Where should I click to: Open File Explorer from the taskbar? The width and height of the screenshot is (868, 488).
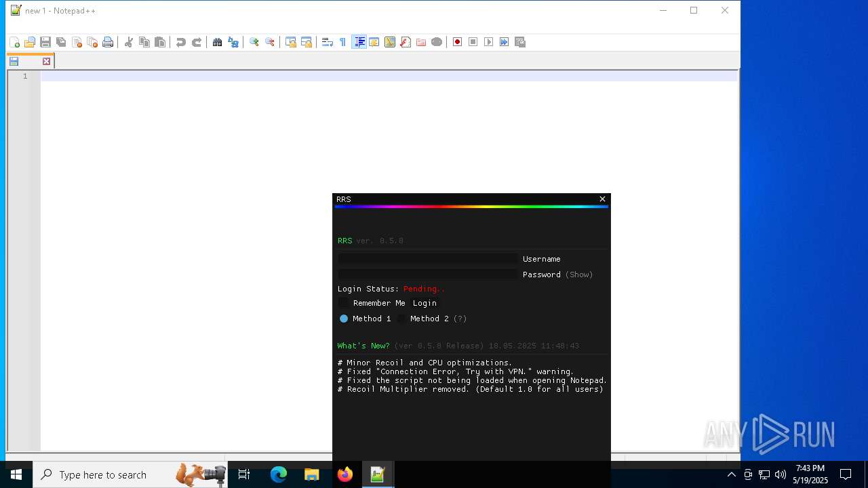(x=311, y=474)
